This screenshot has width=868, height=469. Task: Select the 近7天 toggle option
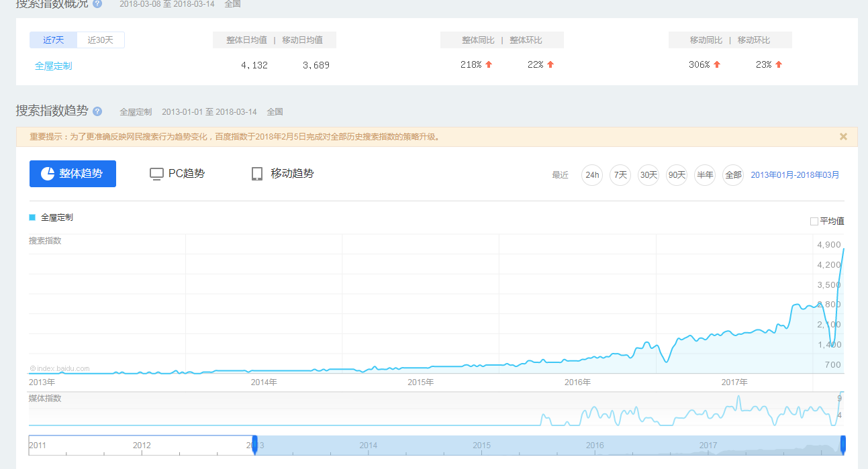click(54, 40)
